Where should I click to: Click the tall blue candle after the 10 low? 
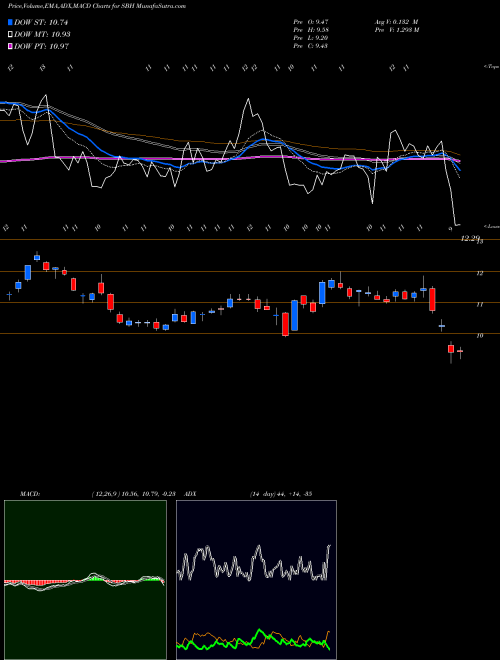point(295,315)
